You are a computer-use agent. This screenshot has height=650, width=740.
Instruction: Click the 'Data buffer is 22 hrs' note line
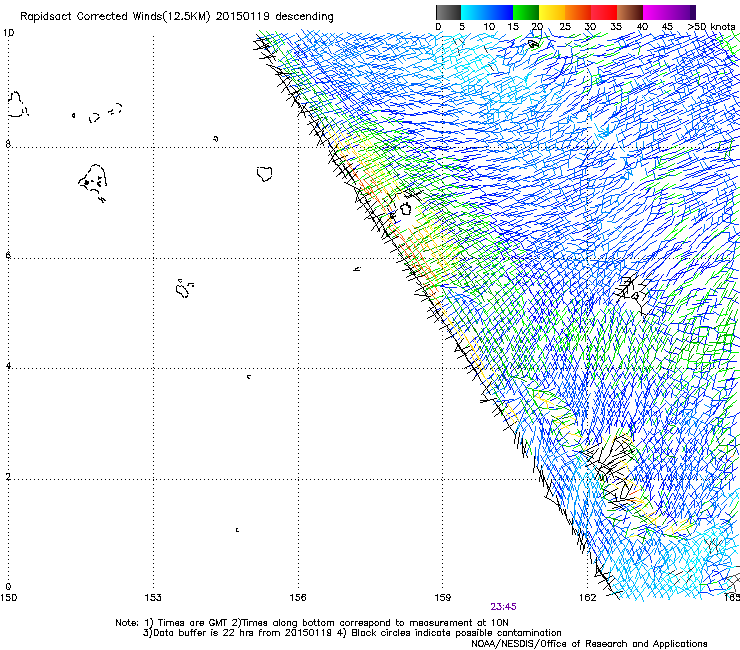tap(352, 633)
